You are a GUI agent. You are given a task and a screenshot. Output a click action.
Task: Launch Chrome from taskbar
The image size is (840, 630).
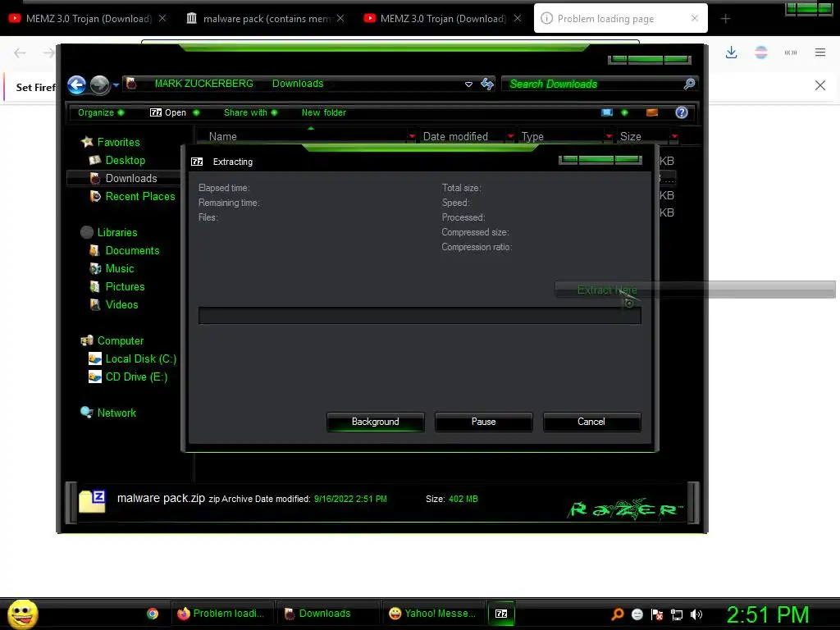(153, 614)
